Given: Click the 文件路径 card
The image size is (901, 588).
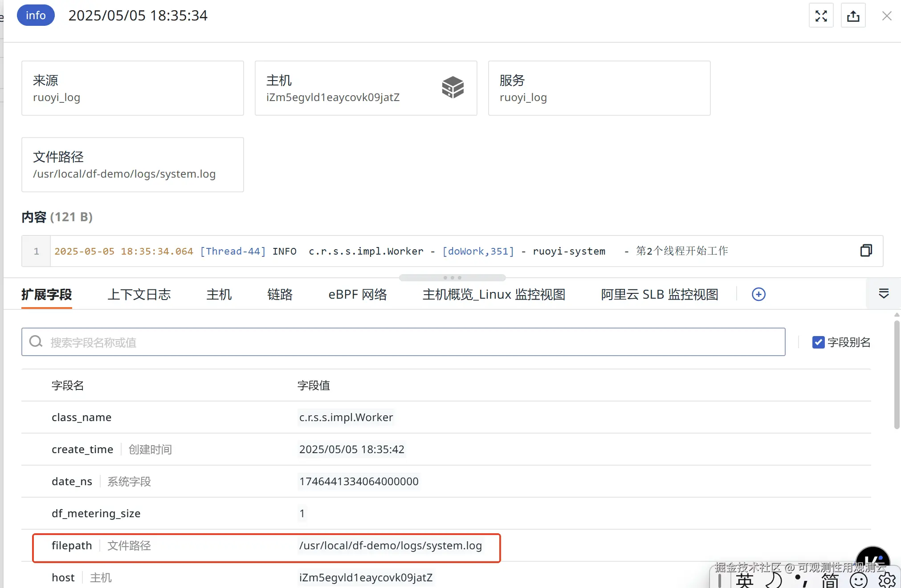Looking at the screenshot, I should [x=132, y=165].
